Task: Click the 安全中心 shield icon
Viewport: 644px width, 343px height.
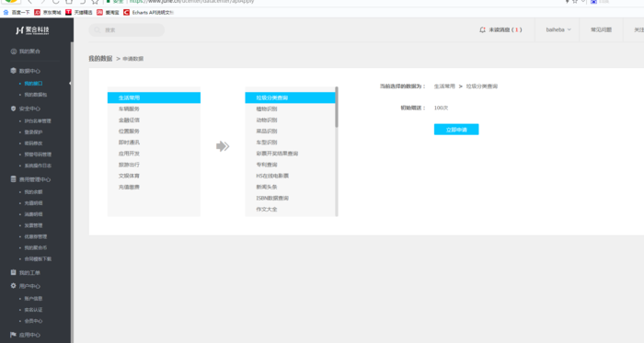Action: click(x=14, y=109)
